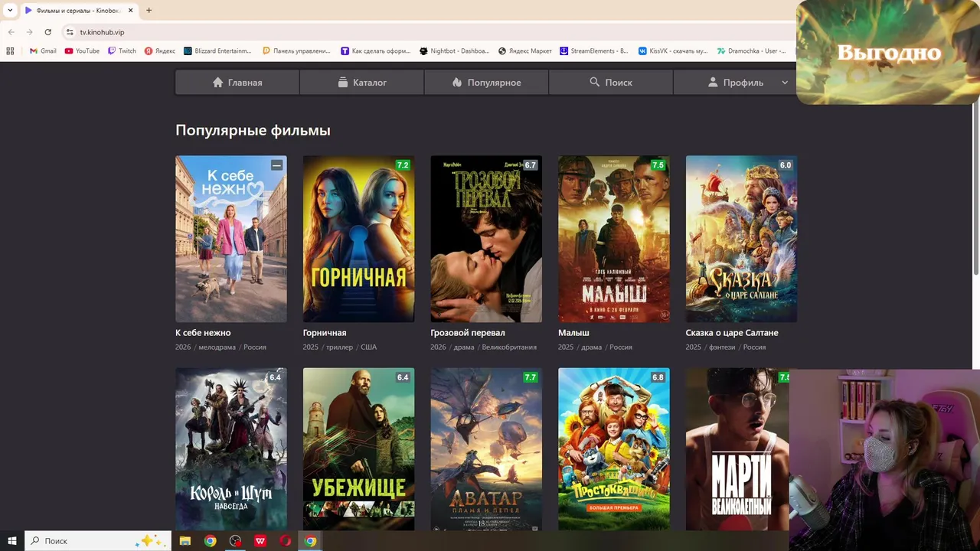980x551 pixels.
Task: Click the Популярные фильмы heading
Action: tap(253, 130)
